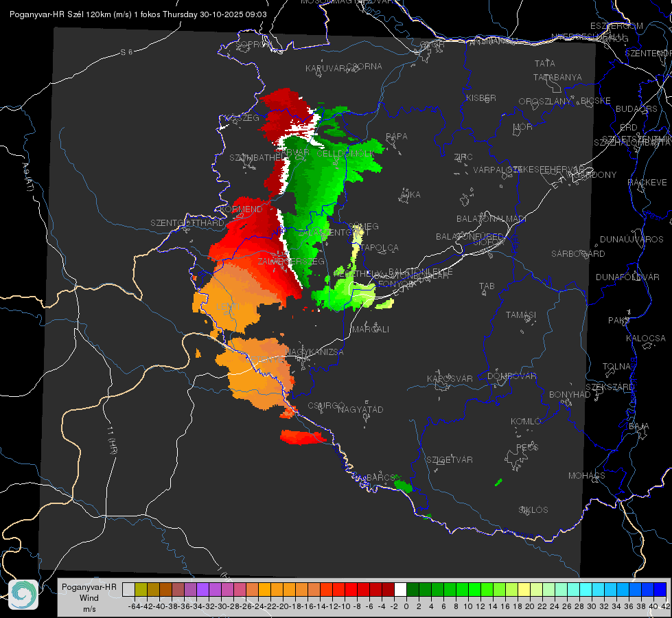
Task: Select the dark green swatch between 0 and 2
Action: pyautogui.click(x=413, y=590)
